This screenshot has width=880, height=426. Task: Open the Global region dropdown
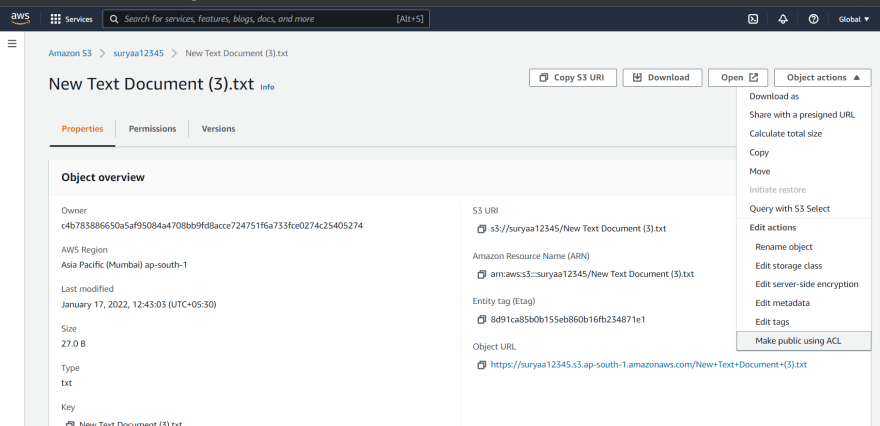tap(854, 19)
